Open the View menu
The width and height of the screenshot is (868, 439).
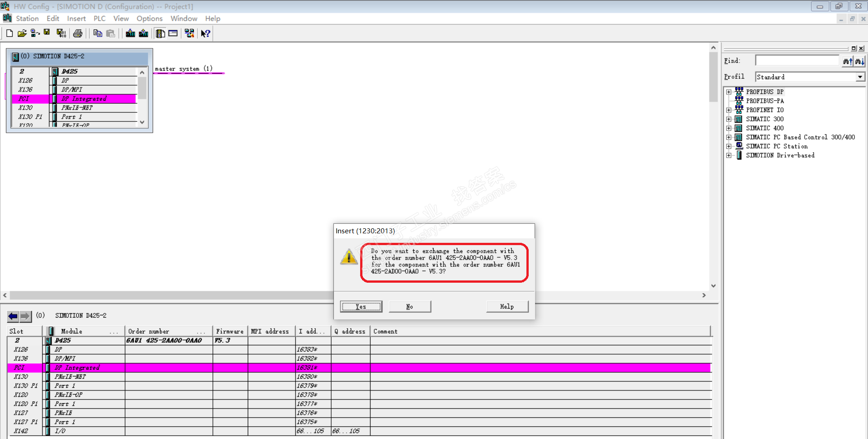[121, 19]
